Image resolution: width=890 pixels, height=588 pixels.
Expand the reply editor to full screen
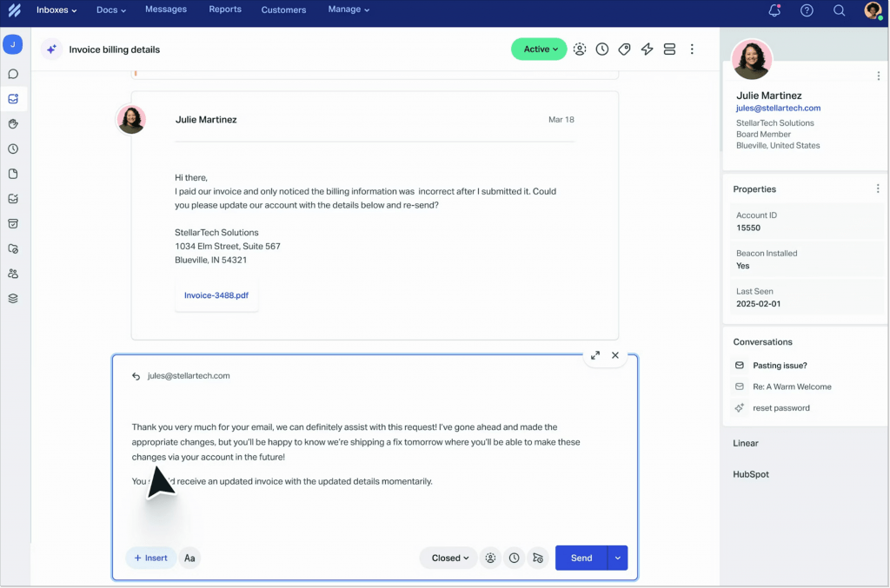[x=594, y=355]
